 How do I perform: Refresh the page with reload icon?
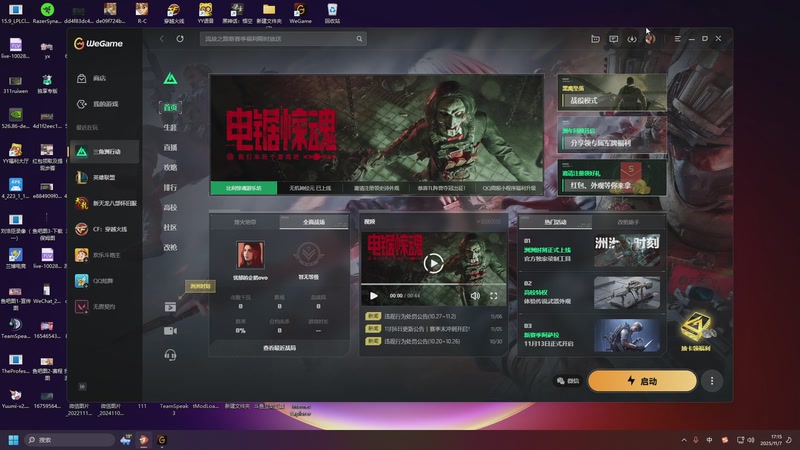(180, 39)
